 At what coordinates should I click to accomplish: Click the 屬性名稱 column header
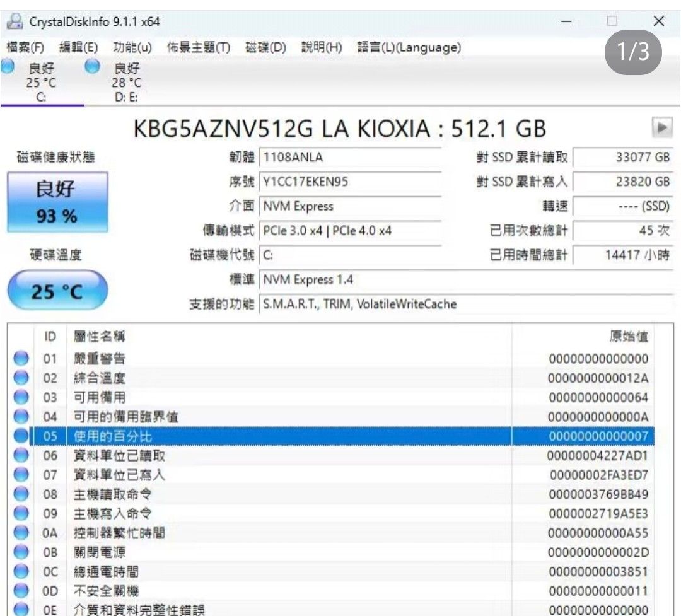coord(289,336)
